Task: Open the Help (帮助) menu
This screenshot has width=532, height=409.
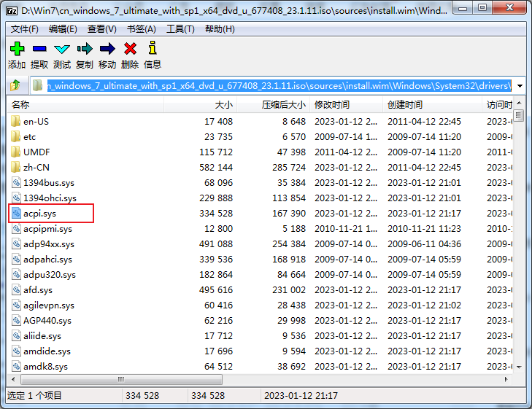Action: click(x=220, y=29)
